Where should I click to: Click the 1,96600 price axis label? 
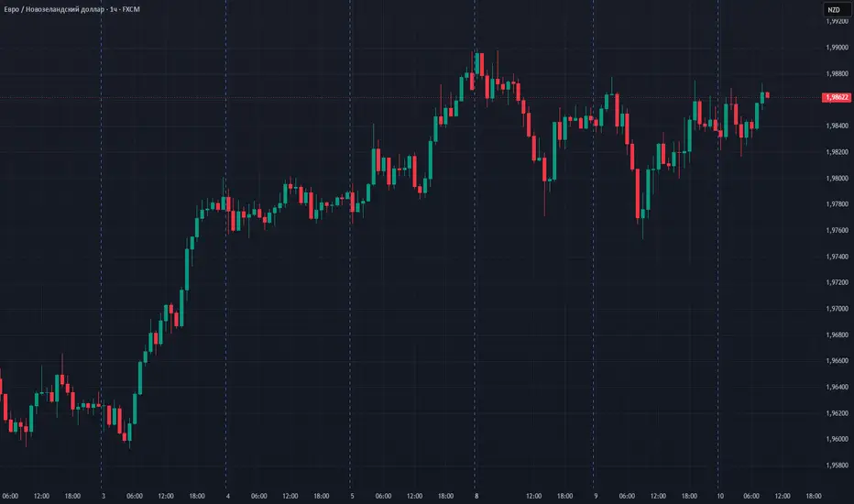point(838,361)
